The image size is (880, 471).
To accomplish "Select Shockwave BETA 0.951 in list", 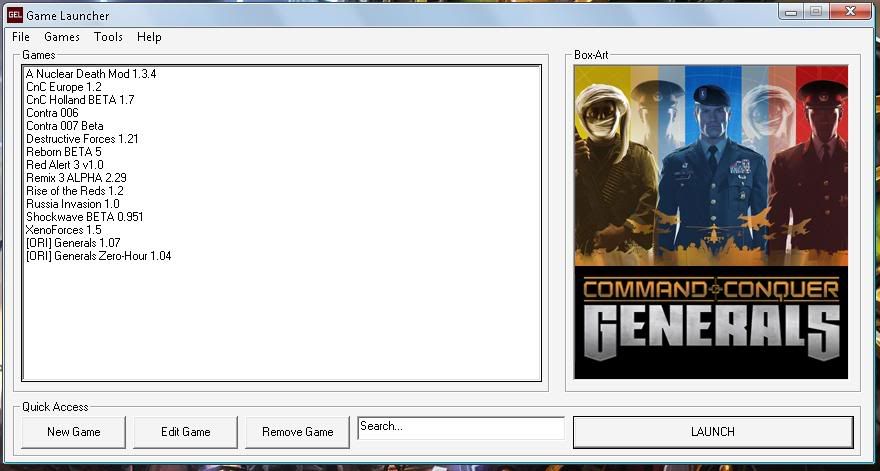I will click(x=85, y=217).
